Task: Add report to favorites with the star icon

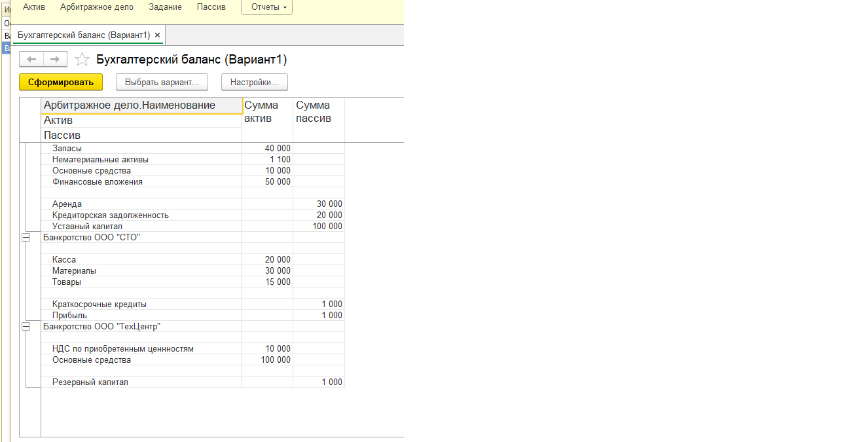Action: pos(82,60)
